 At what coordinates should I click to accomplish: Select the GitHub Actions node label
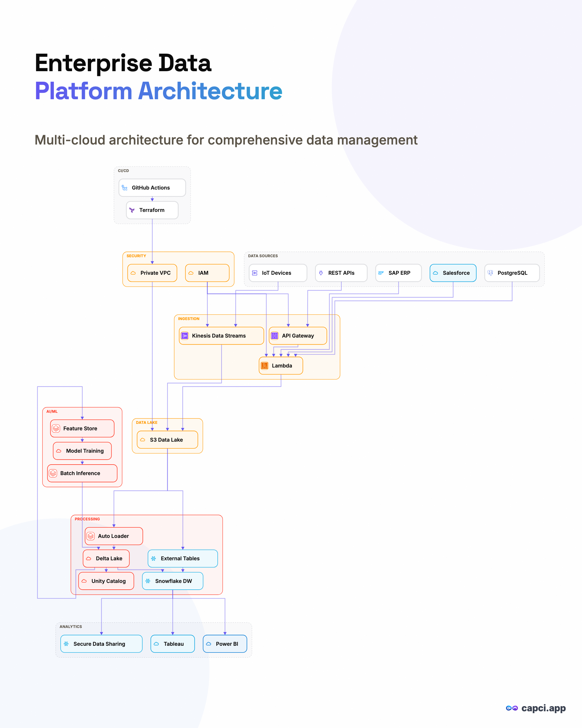[x=151, y=188]
